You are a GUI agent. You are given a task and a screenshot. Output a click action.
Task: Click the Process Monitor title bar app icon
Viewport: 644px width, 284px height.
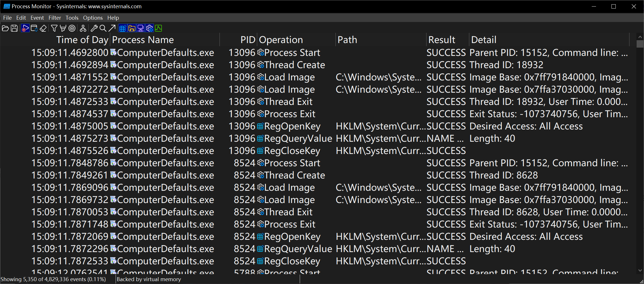(7, 6)
